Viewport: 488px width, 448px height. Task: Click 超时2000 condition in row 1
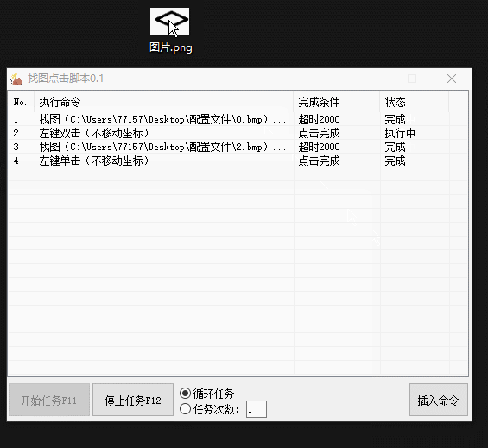coord(319,119)
